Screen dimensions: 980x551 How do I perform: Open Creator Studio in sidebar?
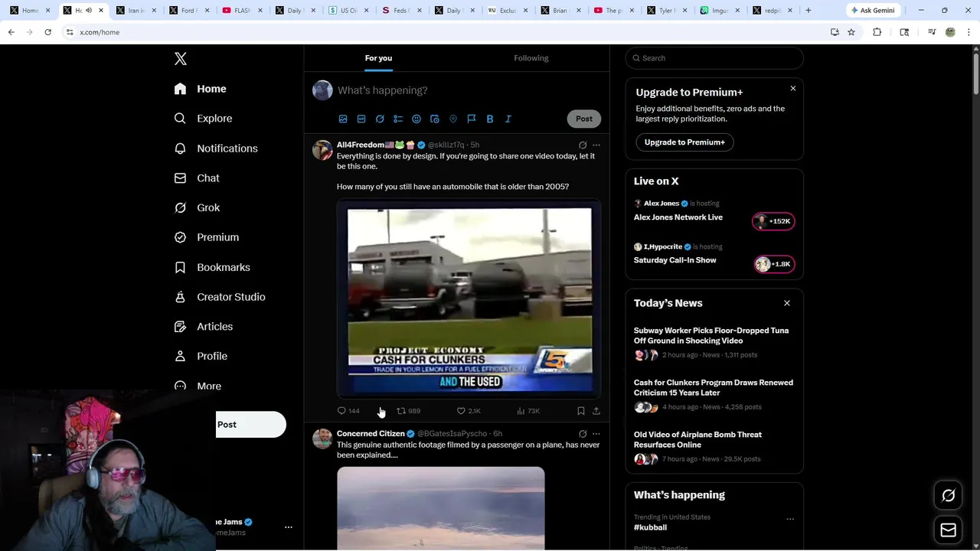pyautogui.click(x=220, y=297)
